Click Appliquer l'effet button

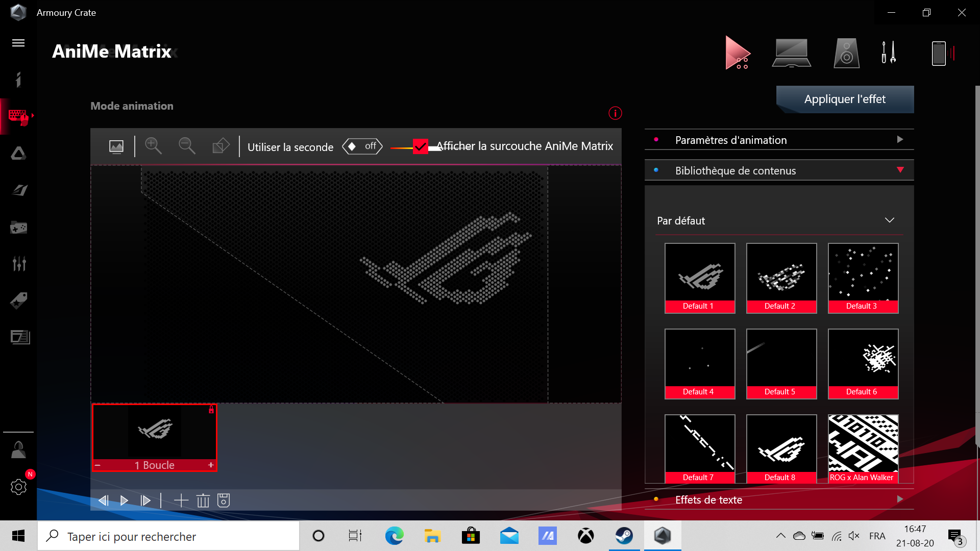(x=845, y=99)
